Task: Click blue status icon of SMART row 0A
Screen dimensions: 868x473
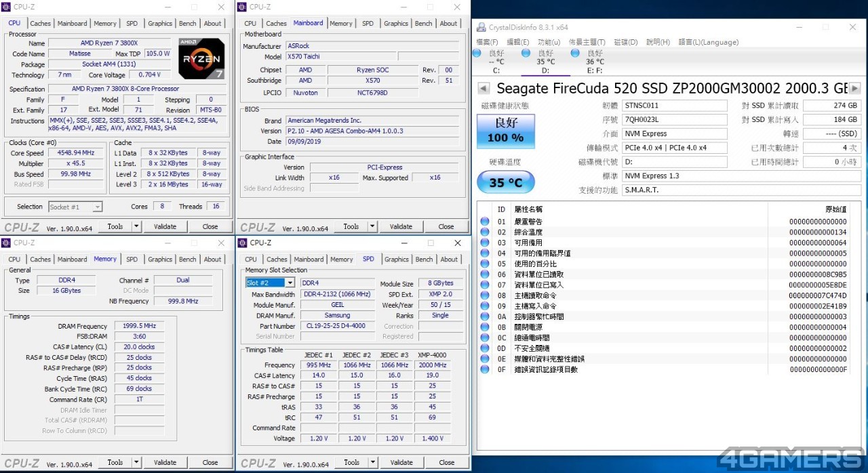Action: coord(485,316)
